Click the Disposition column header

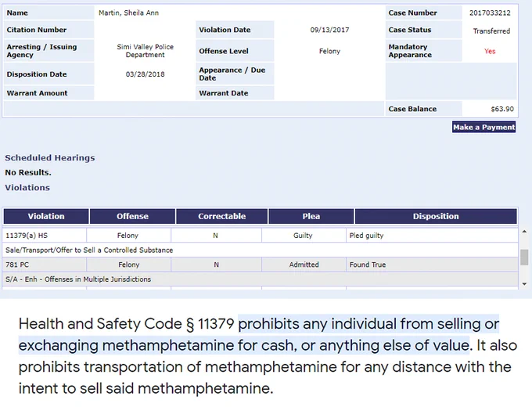[436, 216]
